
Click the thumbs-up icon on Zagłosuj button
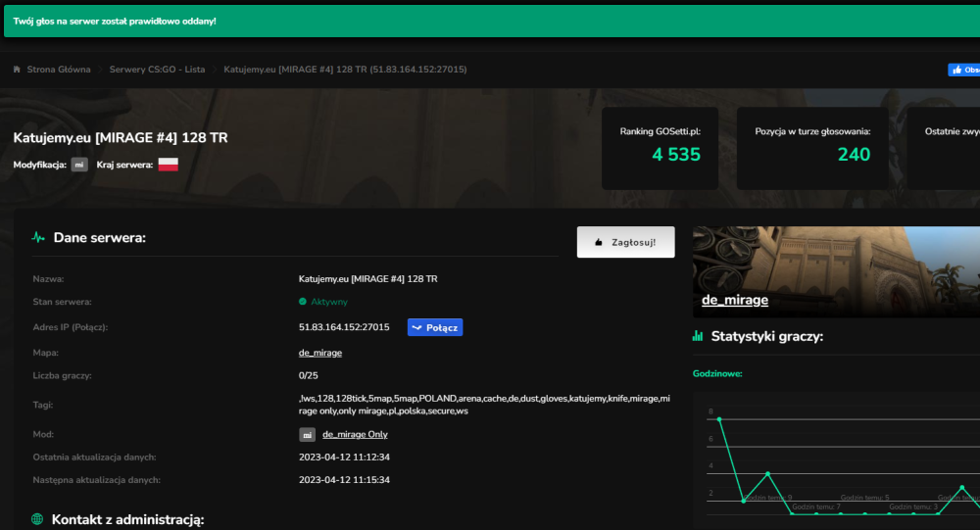(x=599, y=243)
